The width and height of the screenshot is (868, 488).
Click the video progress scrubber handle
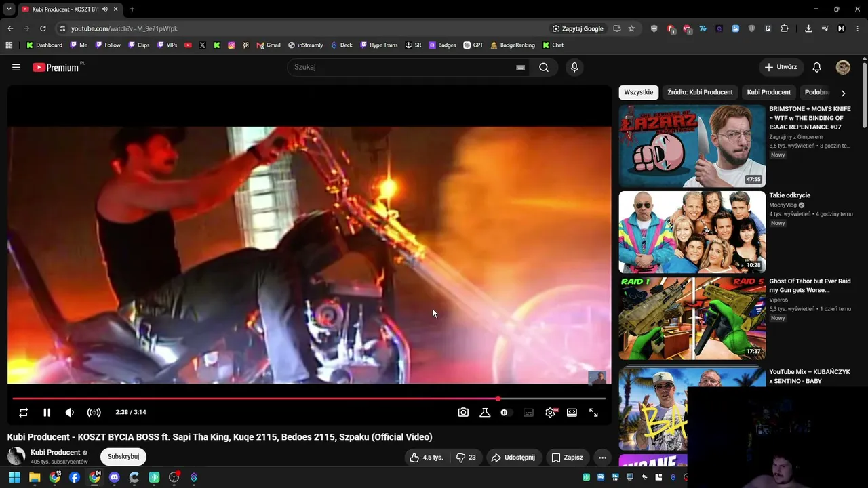498,399
